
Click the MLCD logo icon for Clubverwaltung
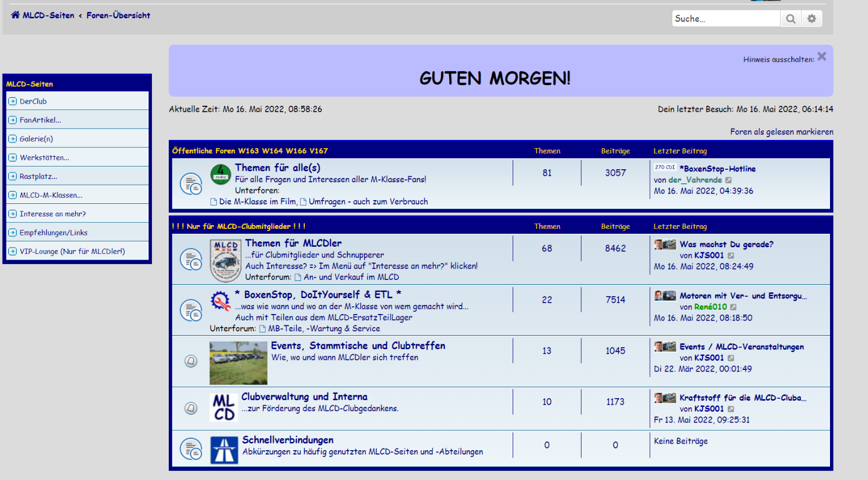point(224,407)
